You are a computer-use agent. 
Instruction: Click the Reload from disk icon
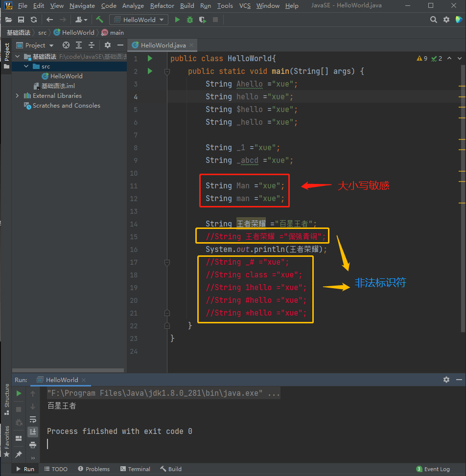pyautogui.click(x=34, y=20)
